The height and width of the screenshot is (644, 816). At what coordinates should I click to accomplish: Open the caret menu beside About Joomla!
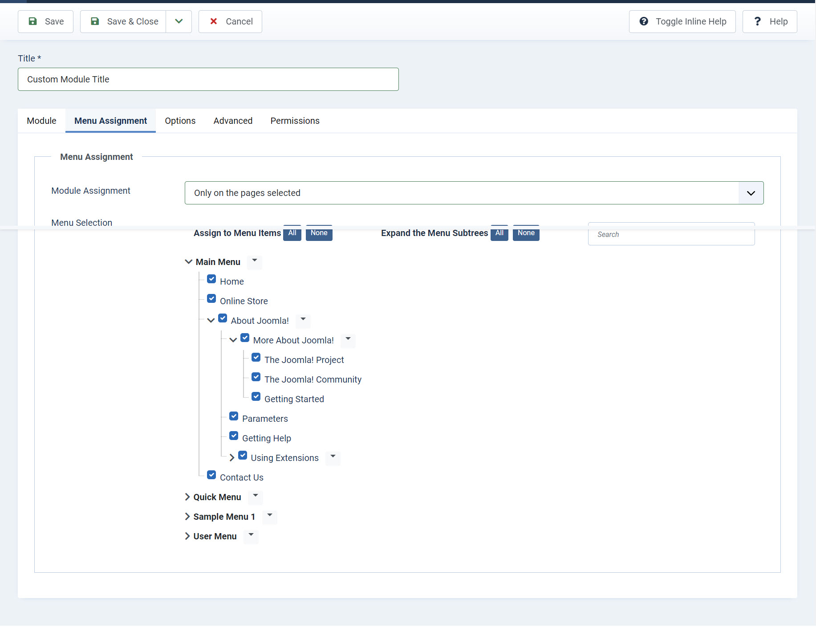coord(303,320)
